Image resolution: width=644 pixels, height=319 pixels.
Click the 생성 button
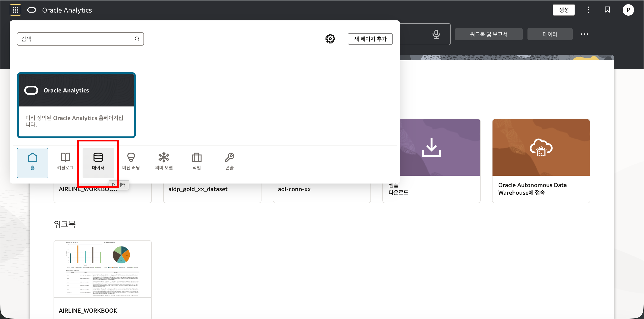tap(563, 10)
